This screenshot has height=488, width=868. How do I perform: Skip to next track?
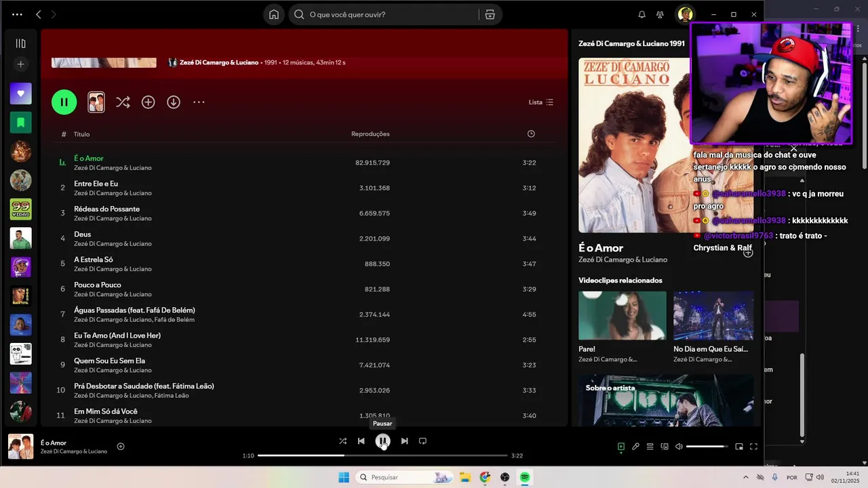pos(404,441)
